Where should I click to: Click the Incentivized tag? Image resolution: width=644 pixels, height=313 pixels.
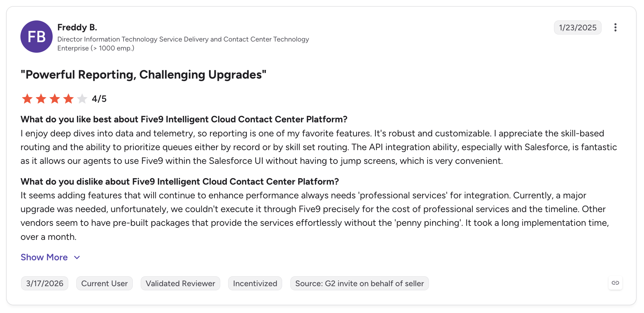tap(255, 283)
